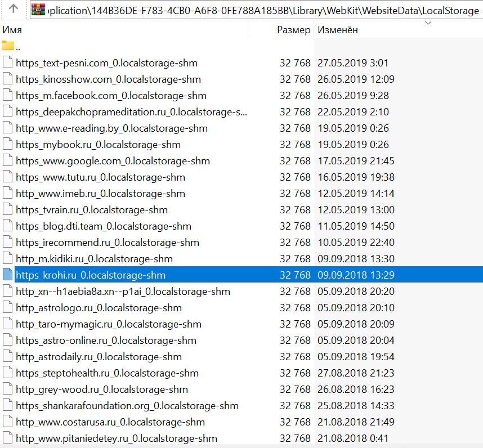Click the file icon next to http_www.e-reading.by_0.localstorage-shm
The image size is (483, 448).
click(x=8, y=128)
